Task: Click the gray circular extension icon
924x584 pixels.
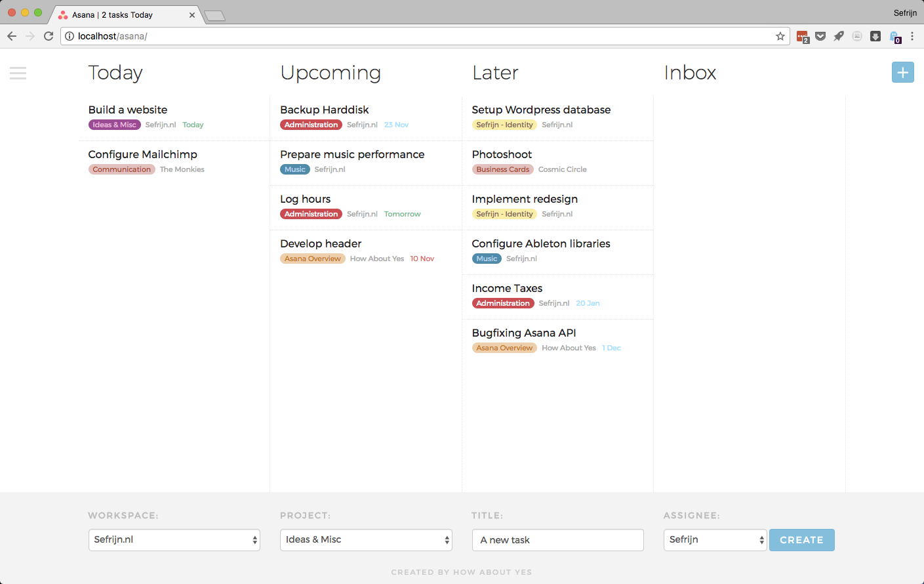Action: (x=857, y=36)
